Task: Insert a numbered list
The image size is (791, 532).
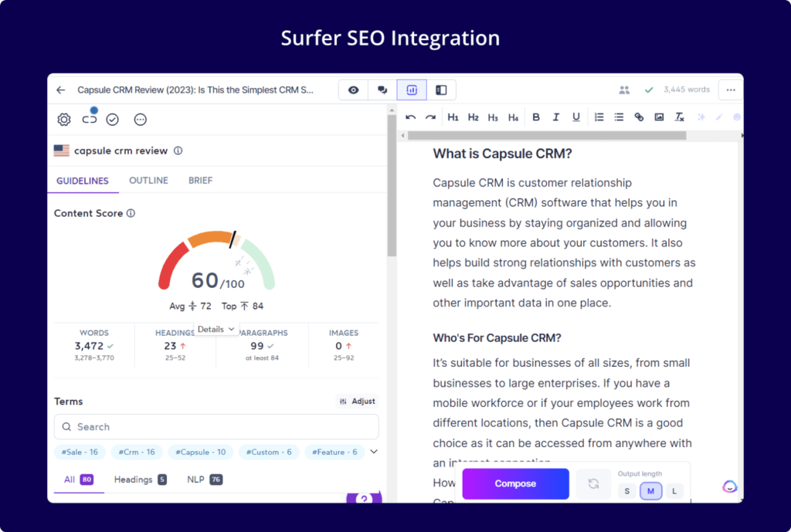Action: coord(599,117)
